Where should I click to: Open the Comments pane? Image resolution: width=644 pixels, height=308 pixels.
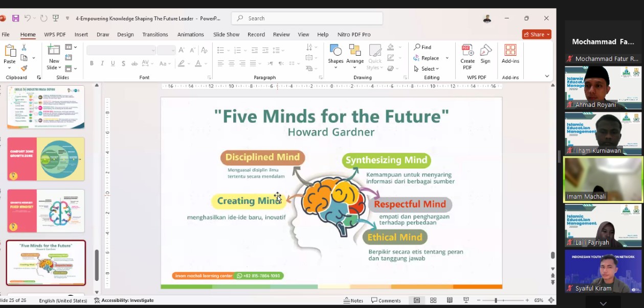click(386, 300)
